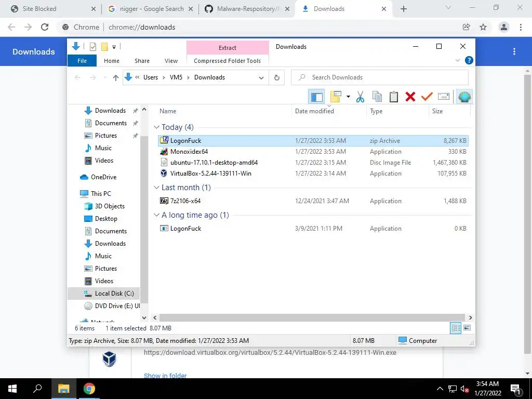Open Chrome three-dot main menu
Screen dimensions: 532x399
pyautogui.click(x=521, y=27)
